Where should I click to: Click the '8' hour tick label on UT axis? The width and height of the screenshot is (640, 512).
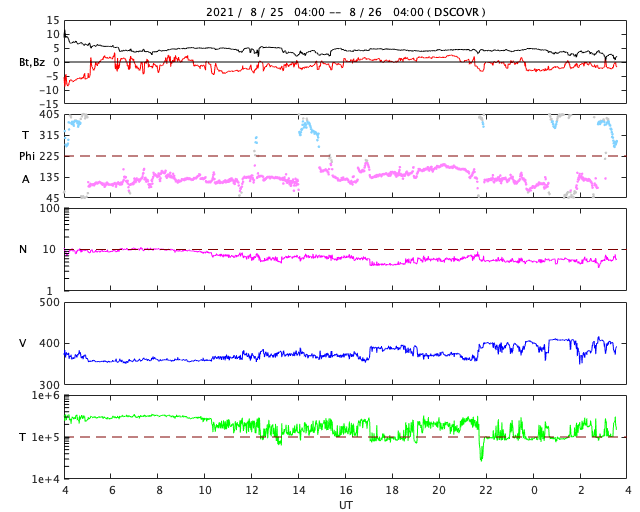pyautogui.click(x=159, y=490)
